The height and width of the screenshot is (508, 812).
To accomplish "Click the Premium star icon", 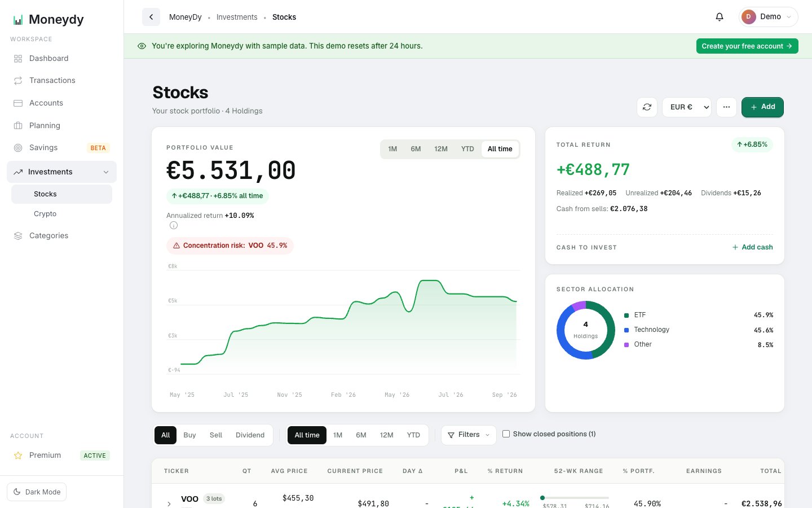I will pyautogui.click(x=18, y=456).
